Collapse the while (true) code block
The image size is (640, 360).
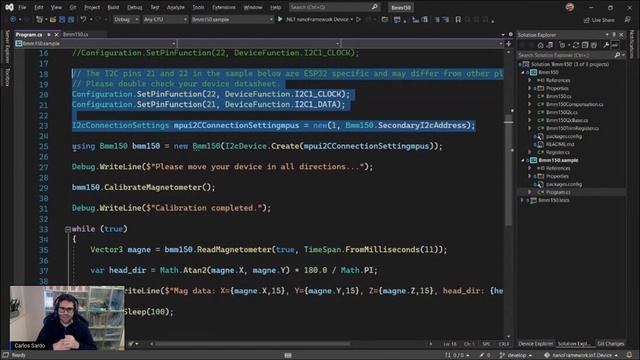click(68, 229)
